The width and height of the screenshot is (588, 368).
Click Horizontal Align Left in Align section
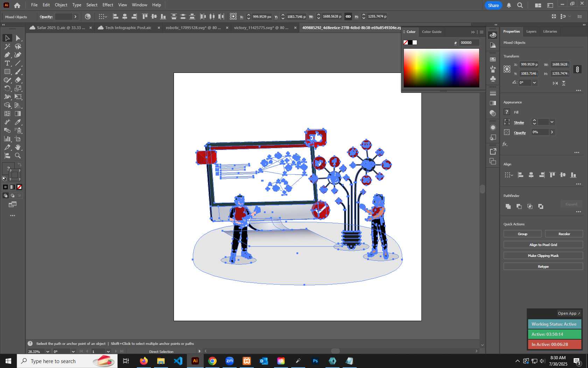(x=520, y=175)
